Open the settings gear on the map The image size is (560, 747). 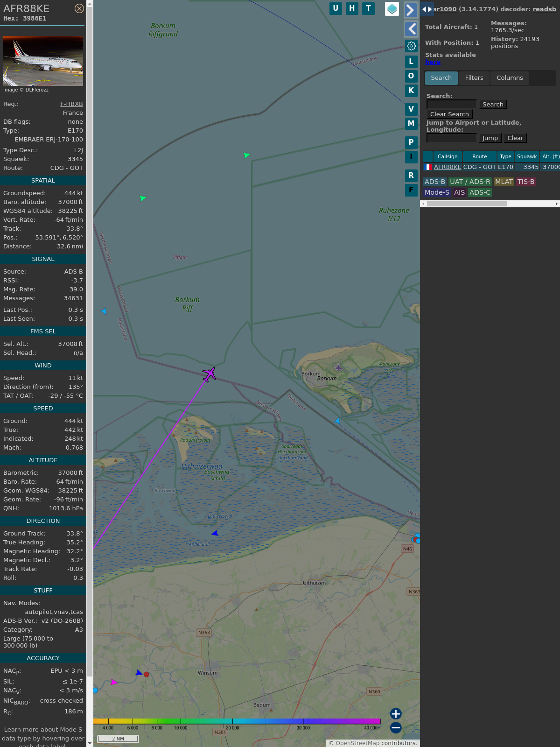click(411, 46)
